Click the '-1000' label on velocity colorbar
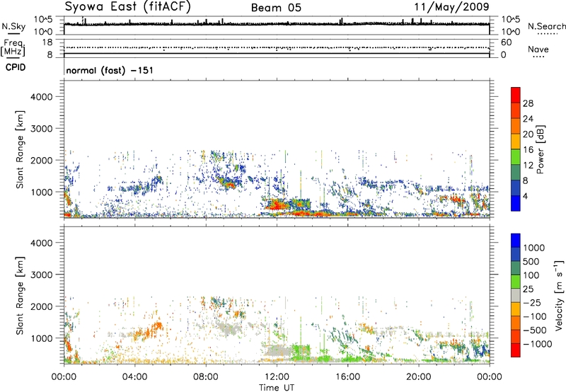The image size is (566, 392). click(x=537, y=344)
